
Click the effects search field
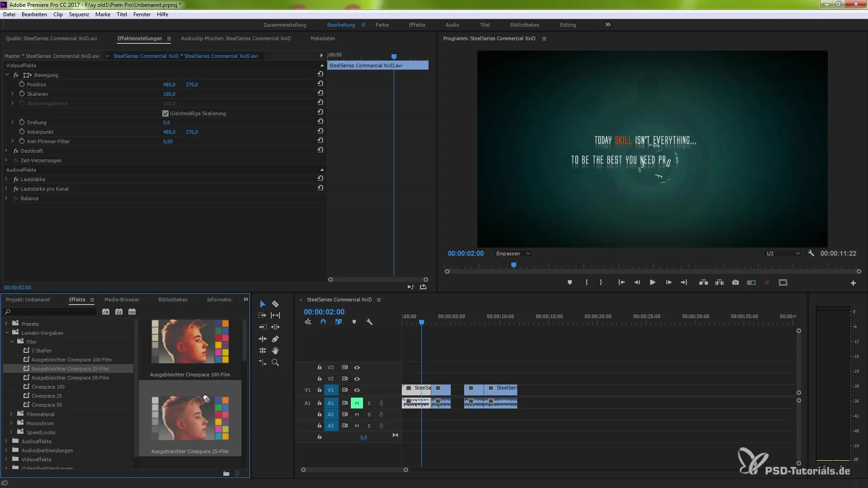50,312
